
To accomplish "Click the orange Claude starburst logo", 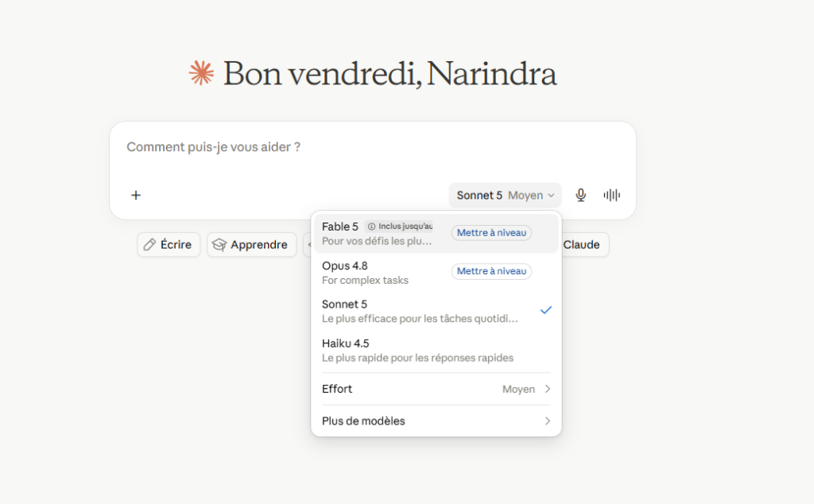I will (201, 72).
